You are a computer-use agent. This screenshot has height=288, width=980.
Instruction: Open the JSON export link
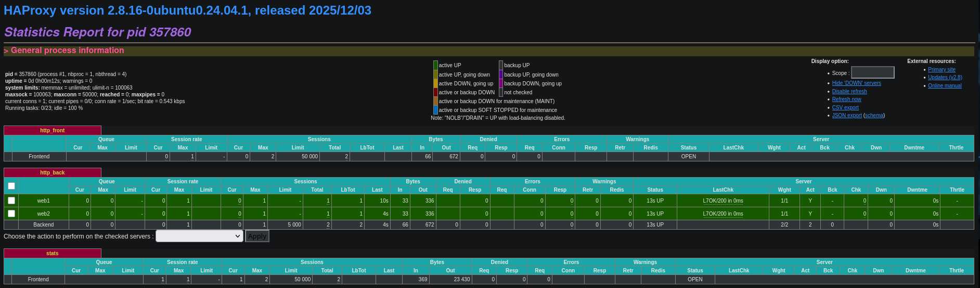pos(846,115)
